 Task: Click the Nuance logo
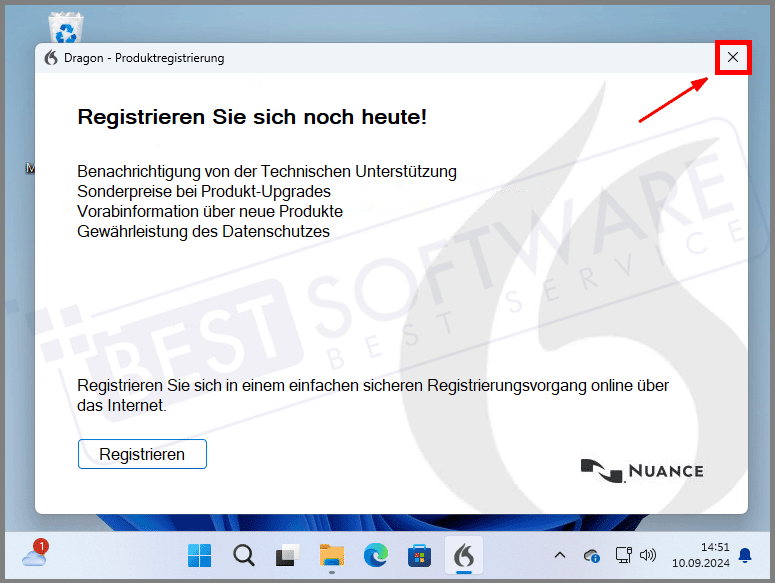tap(642, 471)
